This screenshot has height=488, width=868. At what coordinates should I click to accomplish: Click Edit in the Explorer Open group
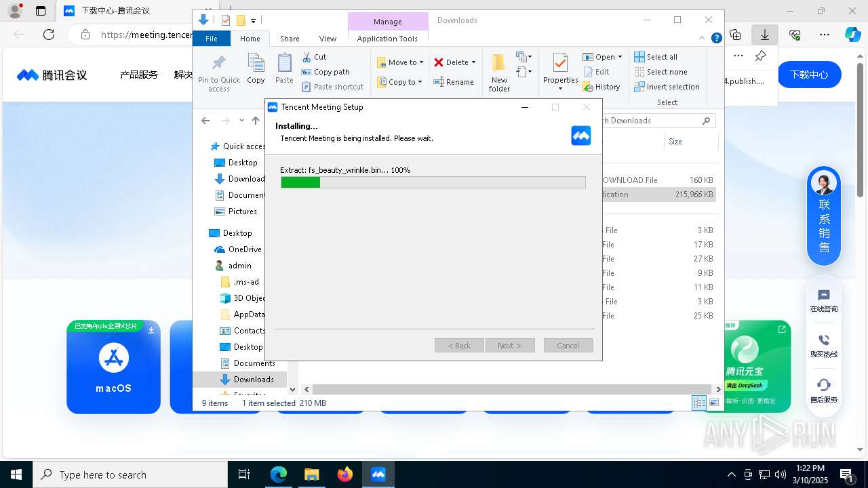point(596,72)
